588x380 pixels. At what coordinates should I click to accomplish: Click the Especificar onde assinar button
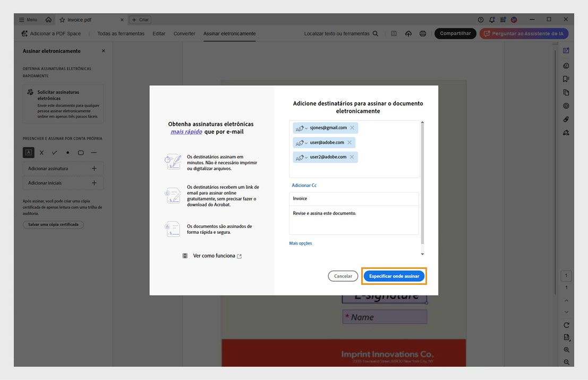coord(394,276)
